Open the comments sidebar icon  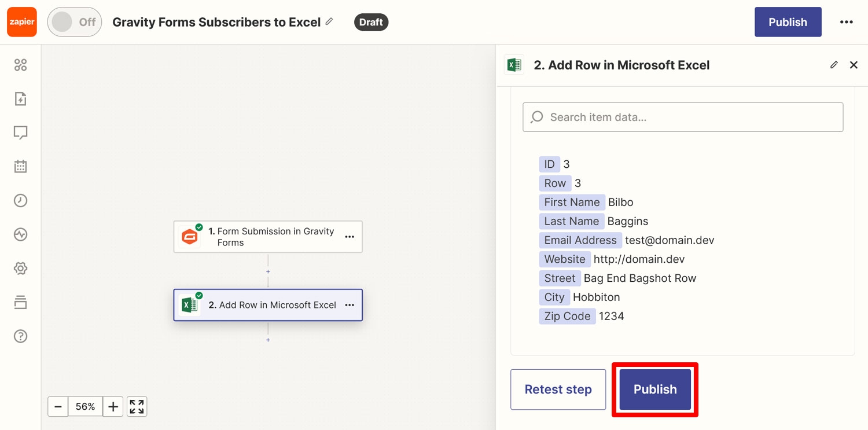coord(21,133)
